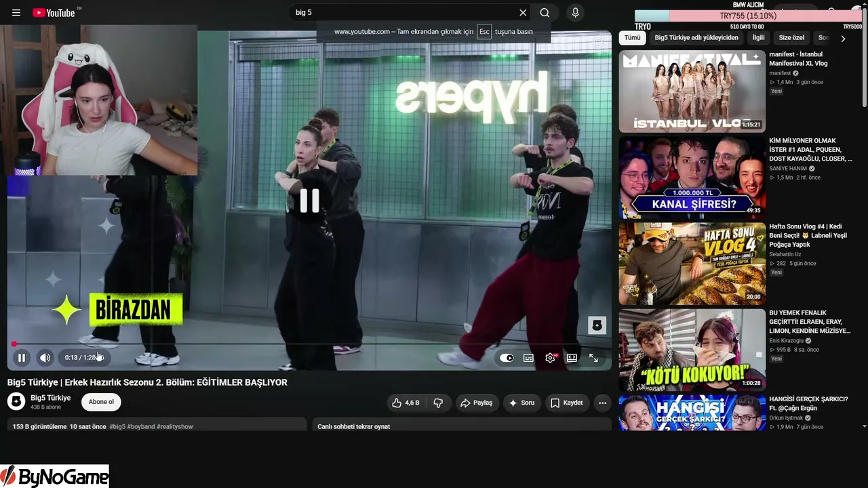Open the Hafta Sonu Vlog 4 thumbnail

(692, 264)
